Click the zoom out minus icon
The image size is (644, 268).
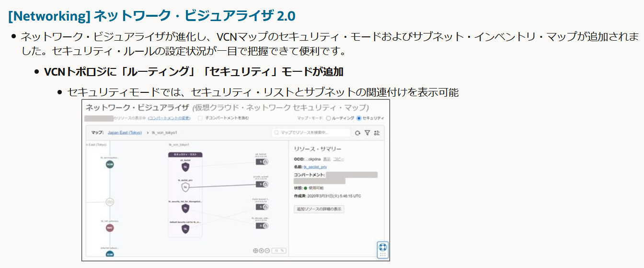click(x=267, y=250)
